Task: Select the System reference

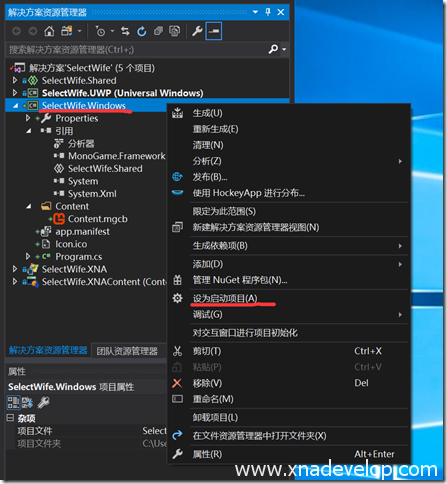Action: coord(83,181)
